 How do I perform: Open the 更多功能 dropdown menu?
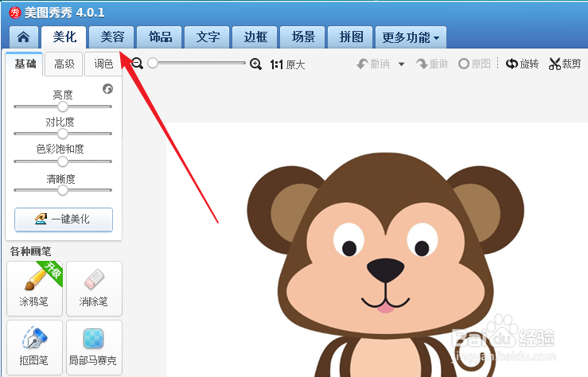[x=411, y=37]
